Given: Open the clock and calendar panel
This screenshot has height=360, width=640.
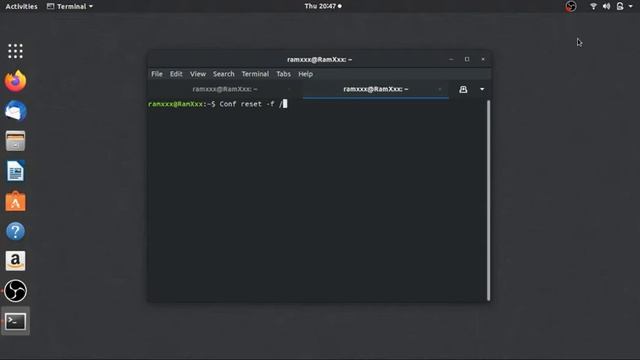Looking at the screenshot, I should (x=323, y=6).
